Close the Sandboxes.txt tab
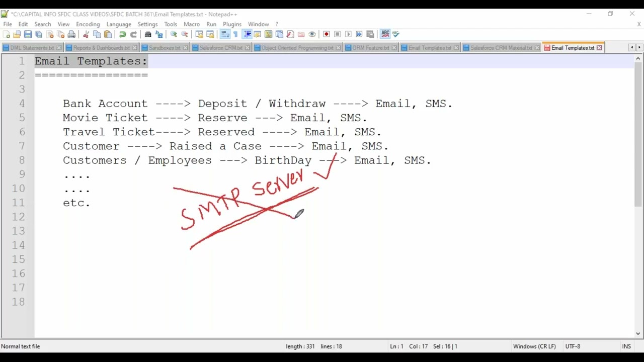 click(x=185, y=48)
